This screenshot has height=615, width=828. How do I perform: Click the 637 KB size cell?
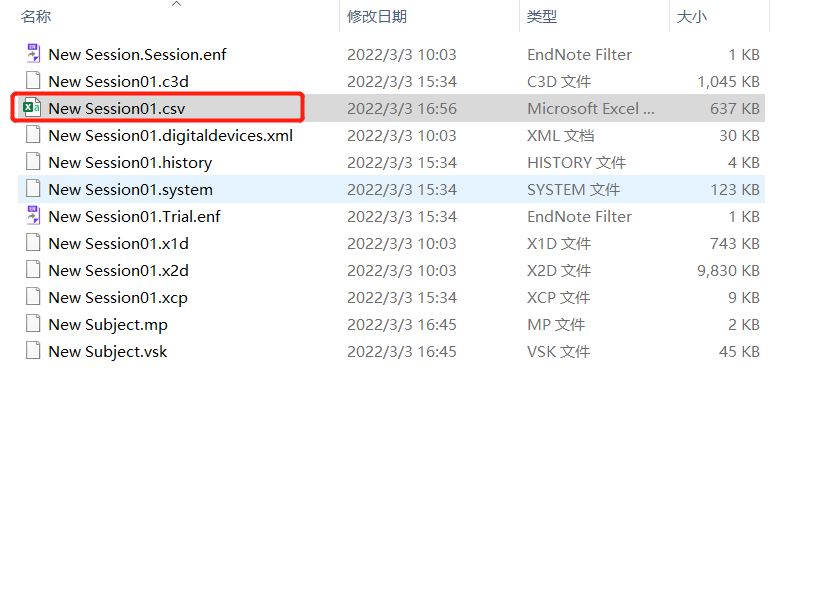click(735, 108)
